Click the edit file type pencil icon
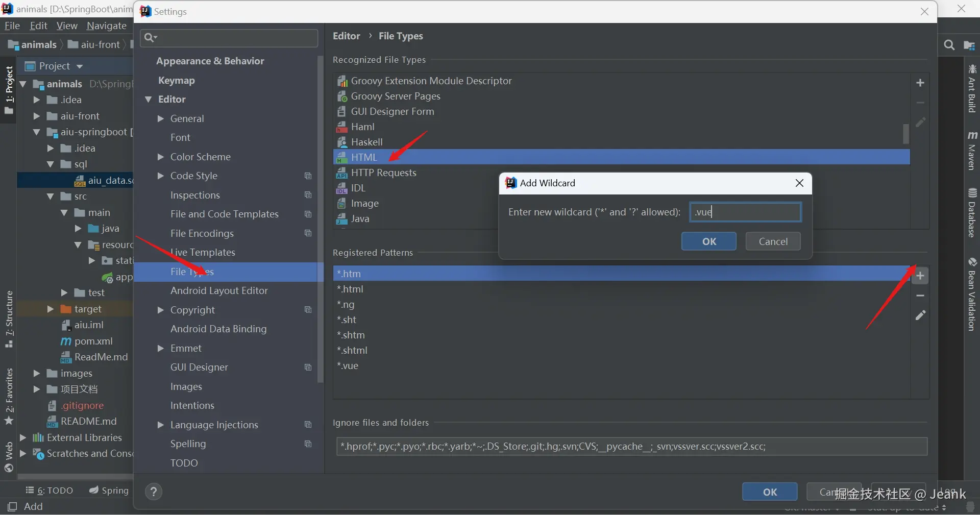 tap(920, 122)
